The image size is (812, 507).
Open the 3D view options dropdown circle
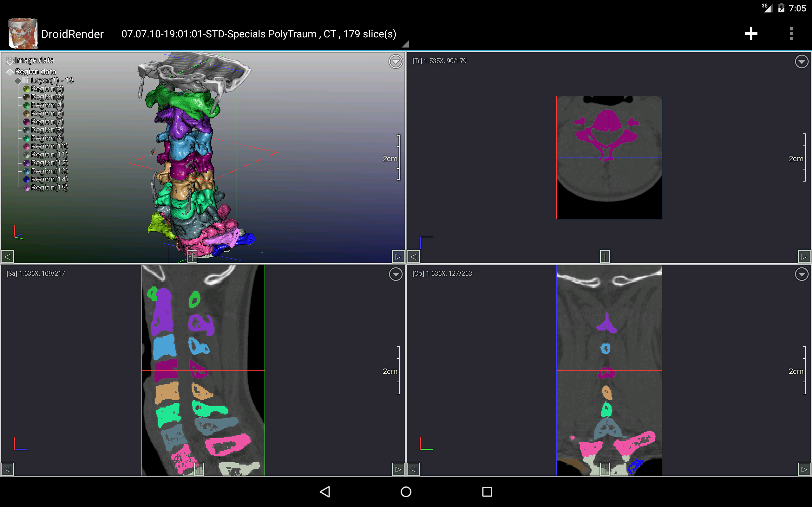[x=396, y=62]
